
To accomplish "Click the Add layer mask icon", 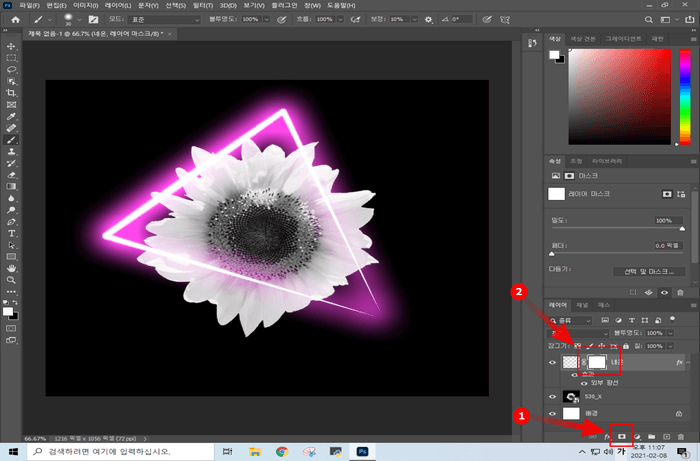I will [x=622, y=436].
